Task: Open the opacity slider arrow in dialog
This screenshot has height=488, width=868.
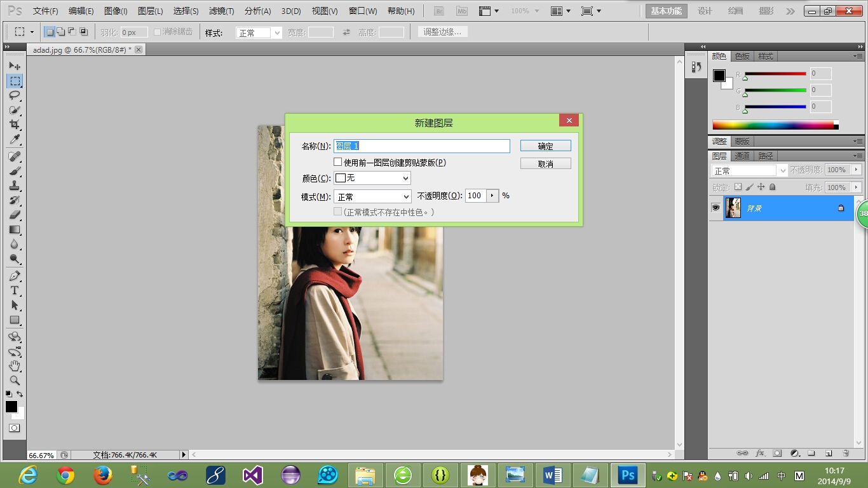Action: tap(492, 196)
